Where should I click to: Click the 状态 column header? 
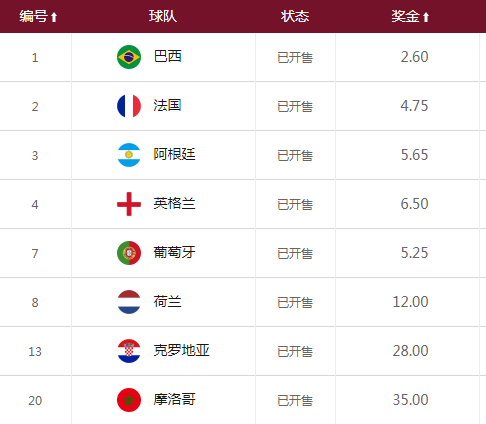coord(295,16)
